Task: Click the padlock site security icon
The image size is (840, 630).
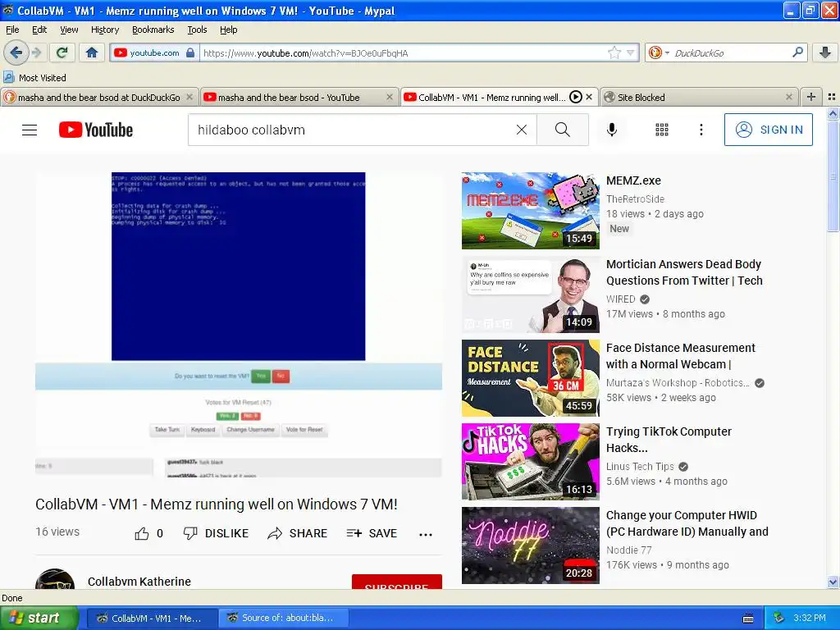Action: [x=190, y=52]
